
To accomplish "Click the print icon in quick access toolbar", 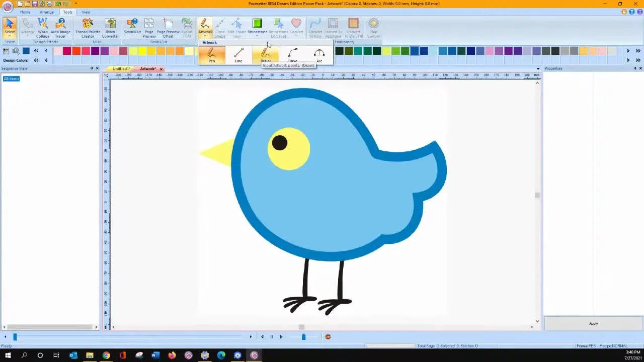I will click(x=49, y=4).
